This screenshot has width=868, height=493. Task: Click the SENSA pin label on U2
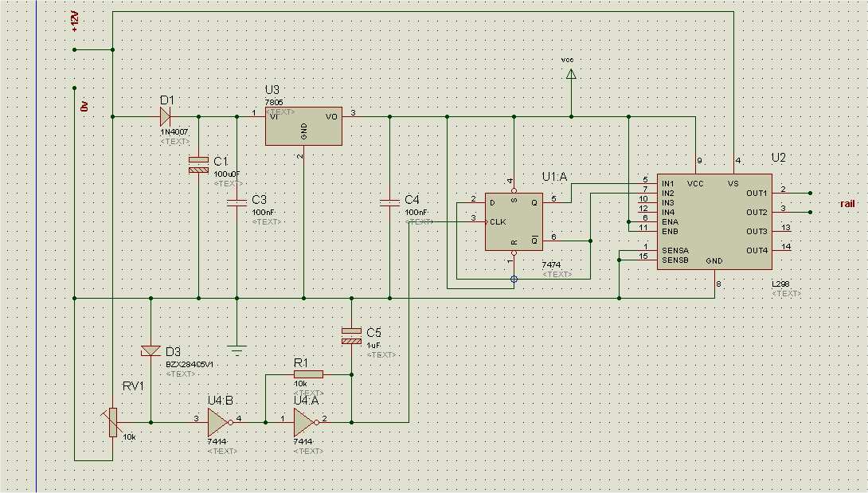[675, 250]
